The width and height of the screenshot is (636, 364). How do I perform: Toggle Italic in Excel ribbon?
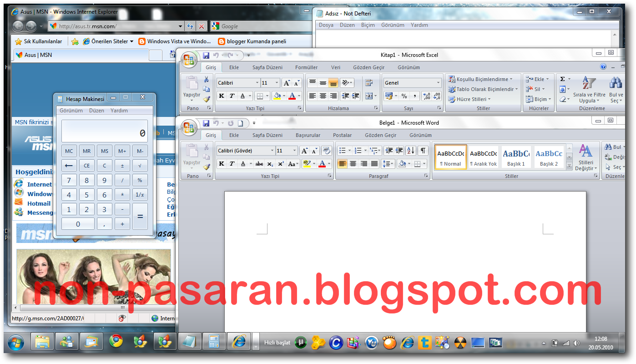[x=232, y=96]
